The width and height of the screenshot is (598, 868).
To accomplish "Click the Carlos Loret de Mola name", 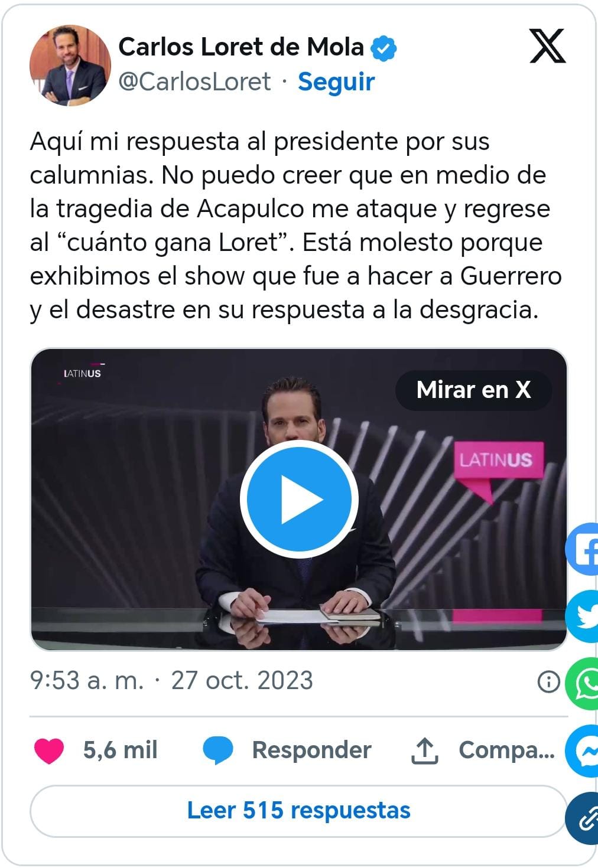I will click(241, 47).
